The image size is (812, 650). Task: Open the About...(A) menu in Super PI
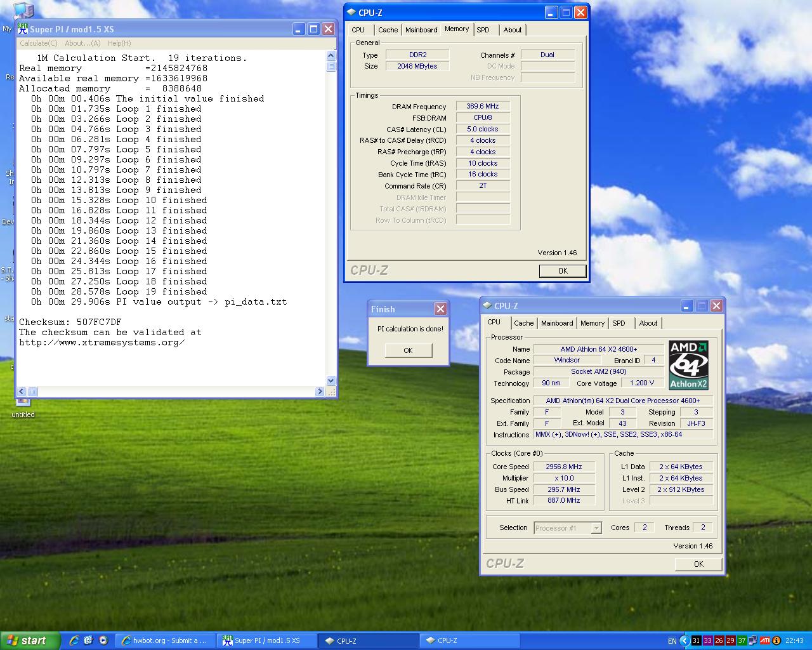pyautogui.click(x=82, y=43)
